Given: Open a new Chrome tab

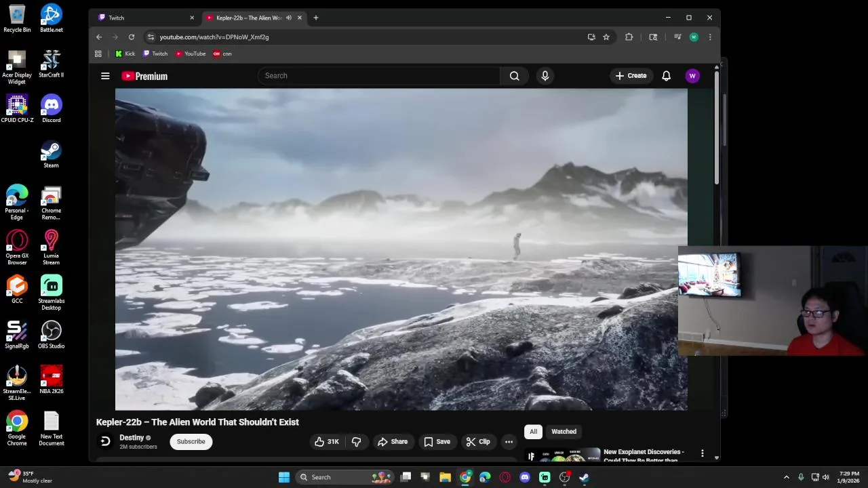Looking at the screenshot, I should [x=315, y=18].
